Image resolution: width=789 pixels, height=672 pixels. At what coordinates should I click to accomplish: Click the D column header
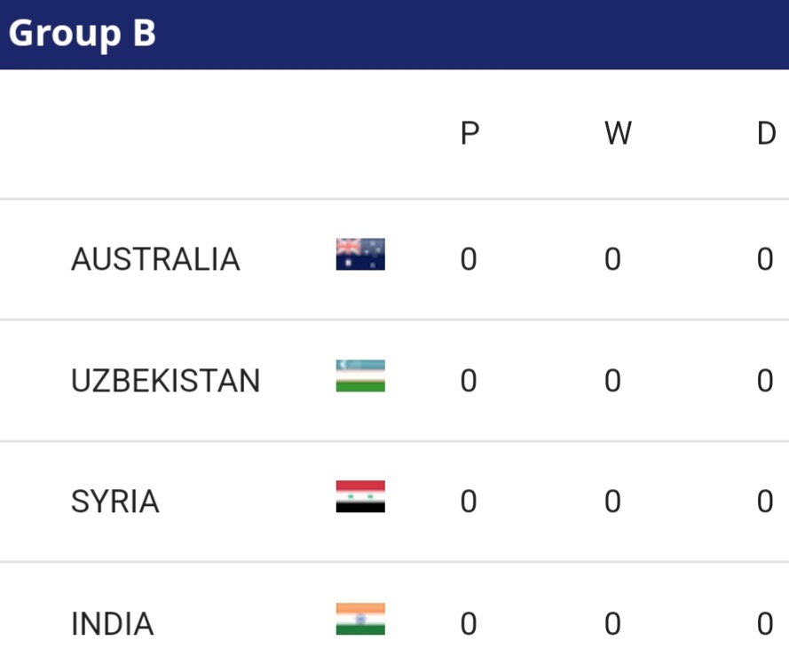click(766, 134)
